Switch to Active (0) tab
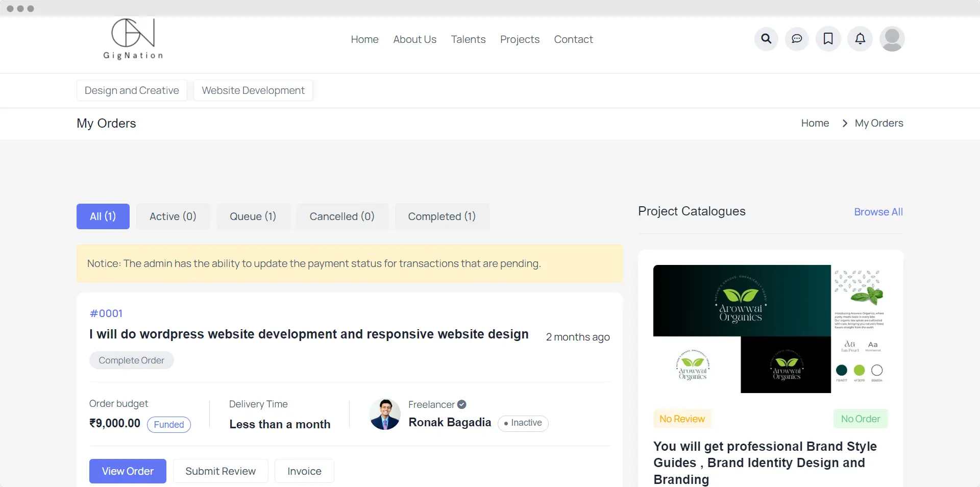The width and height of the screenshot is (980, 487). (173, 216)
